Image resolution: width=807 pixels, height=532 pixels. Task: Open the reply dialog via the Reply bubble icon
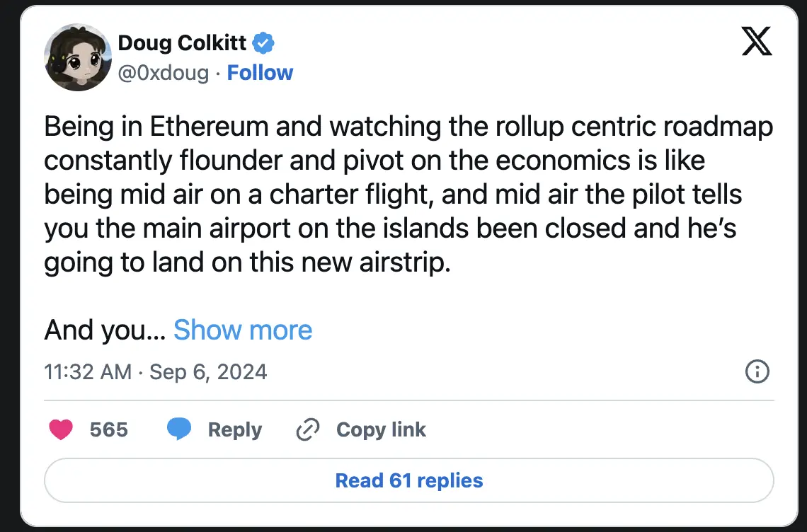pos(181,429)
